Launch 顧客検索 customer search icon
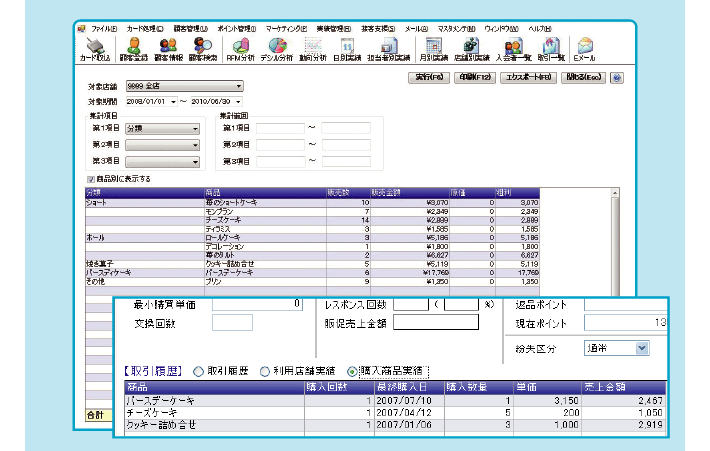This screenshot has width=710, height=451. tap(202, 49)
